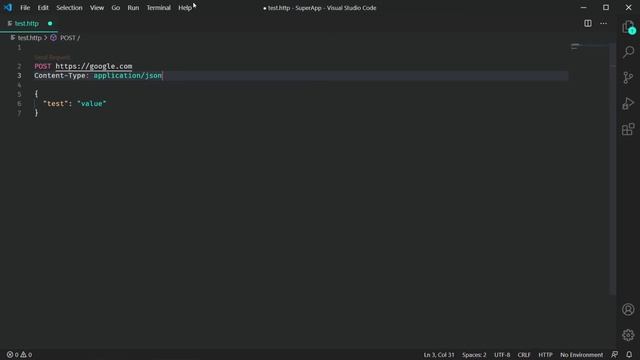Viewport: 640px width, 360px height.
Task: Click Ln 3, Col 31 in status bar
Action: pos(439,355)
